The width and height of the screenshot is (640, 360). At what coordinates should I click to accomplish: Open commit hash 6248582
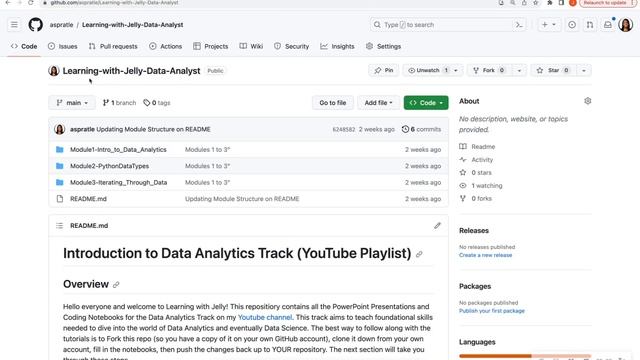click(344, 129)
